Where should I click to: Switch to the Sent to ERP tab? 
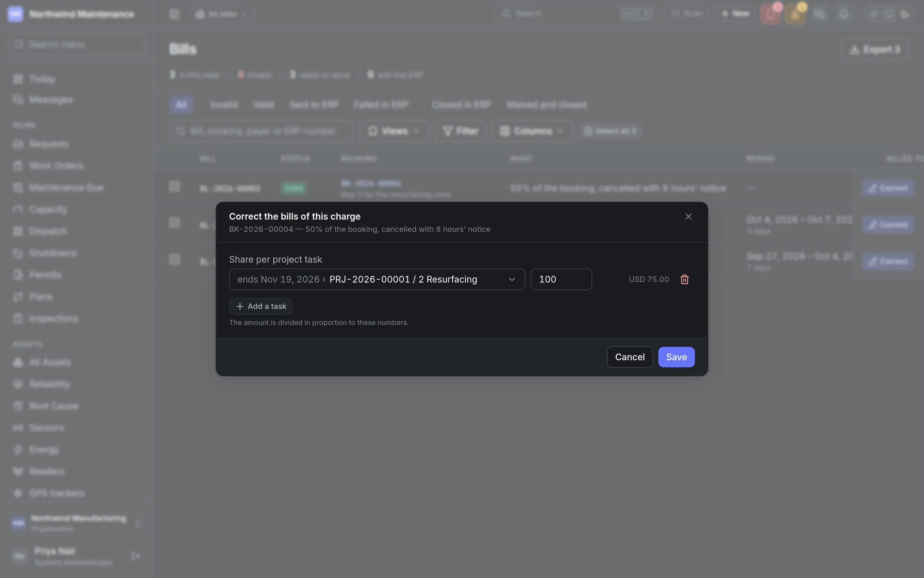click(313, 105)
